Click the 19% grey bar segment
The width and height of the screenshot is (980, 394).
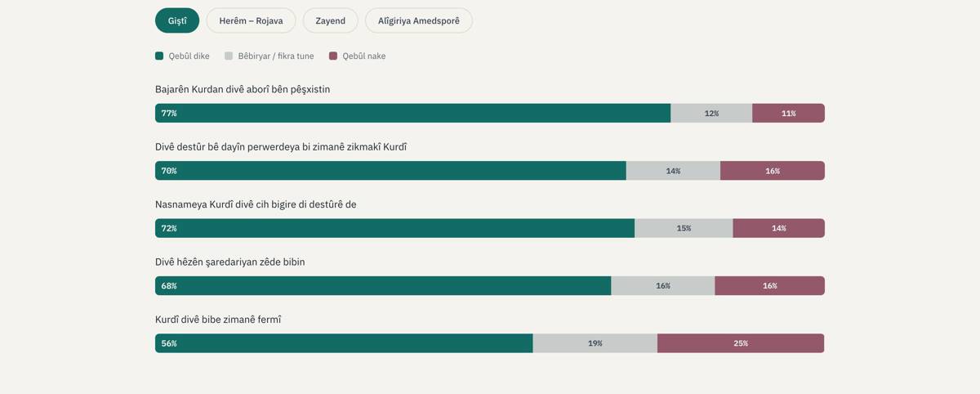pyautogui.click(x=595, y=343)
